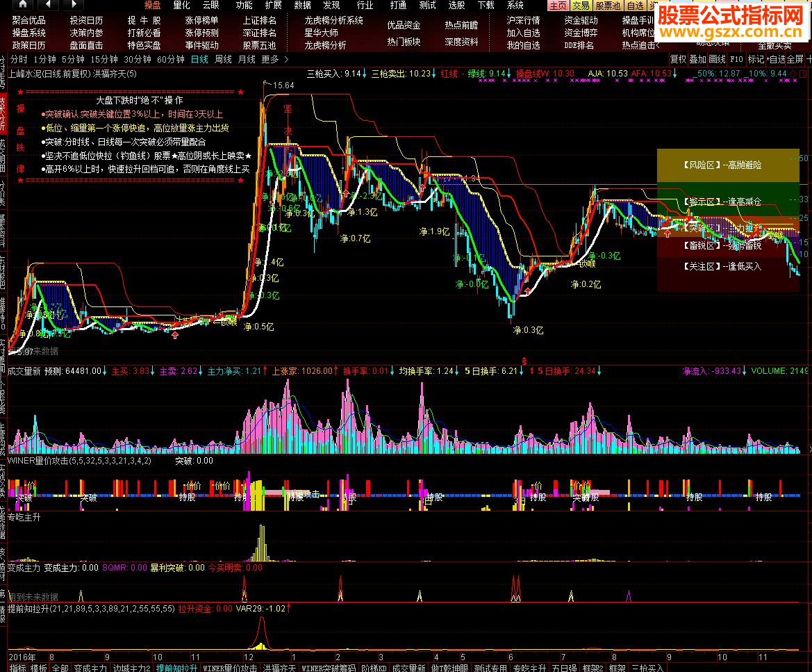This screenshot has height=672, width=812.
Task: Click the 全屏 fullscreen button
Action: [x=795, y=60]
